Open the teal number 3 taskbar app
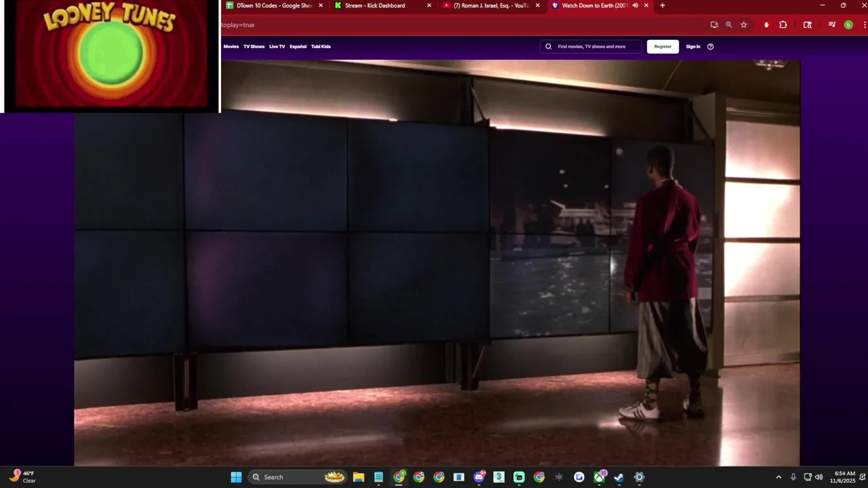This screenshot has width=868, height=488. (x=498, y=477)
